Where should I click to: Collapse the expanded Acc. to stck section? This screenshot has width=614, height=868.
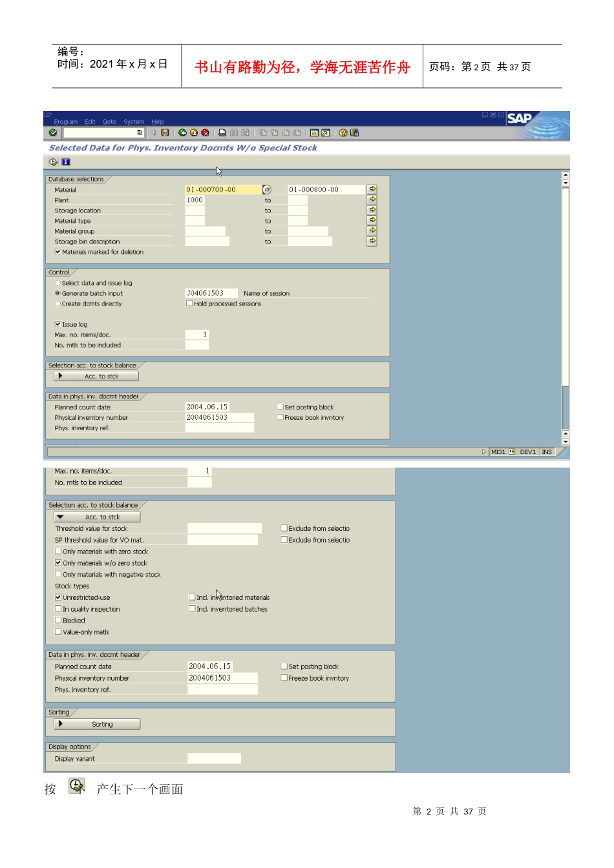coord(97,517)
